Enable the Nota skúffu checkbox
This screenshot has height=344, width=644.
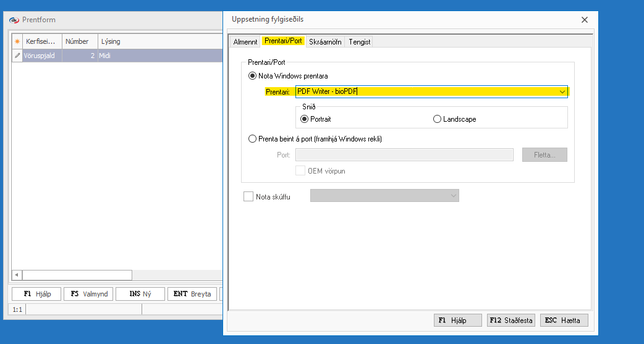pos(248,196)
